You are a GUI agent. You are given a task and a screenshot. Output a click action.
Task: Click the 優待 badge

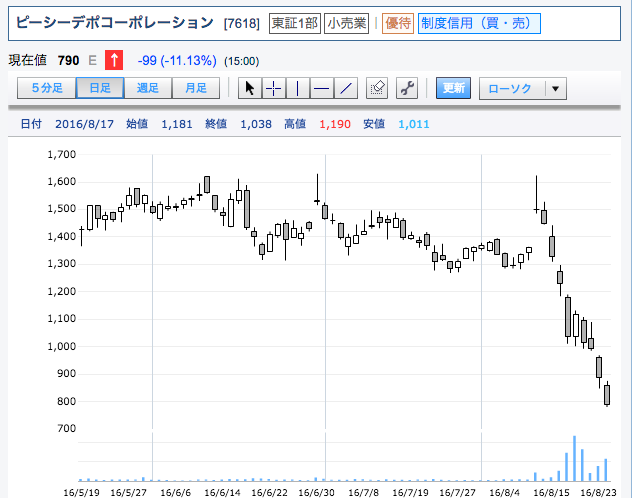(x=398, y=23)
